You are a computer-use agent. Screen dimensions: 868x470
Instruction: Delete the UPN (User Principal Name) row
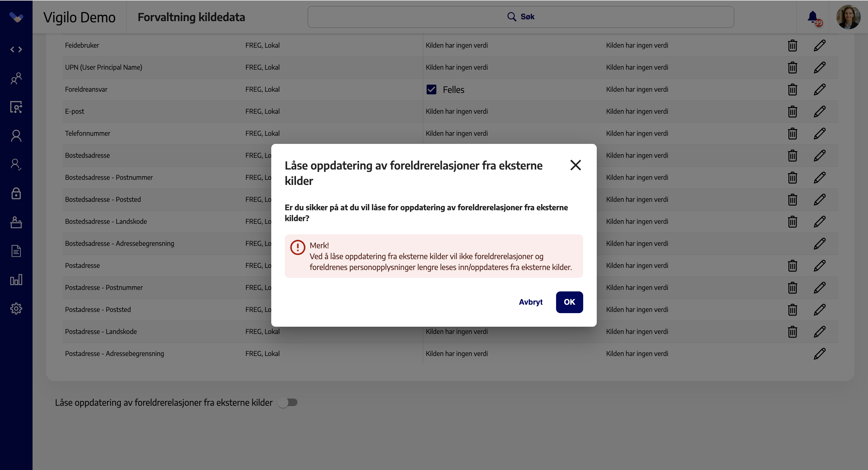(793, 68)
